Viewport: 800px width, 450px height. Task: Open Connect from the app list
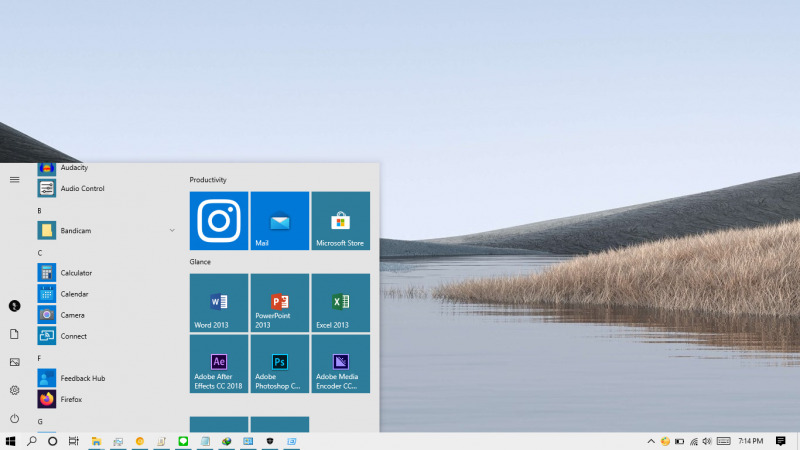[106, 336]
